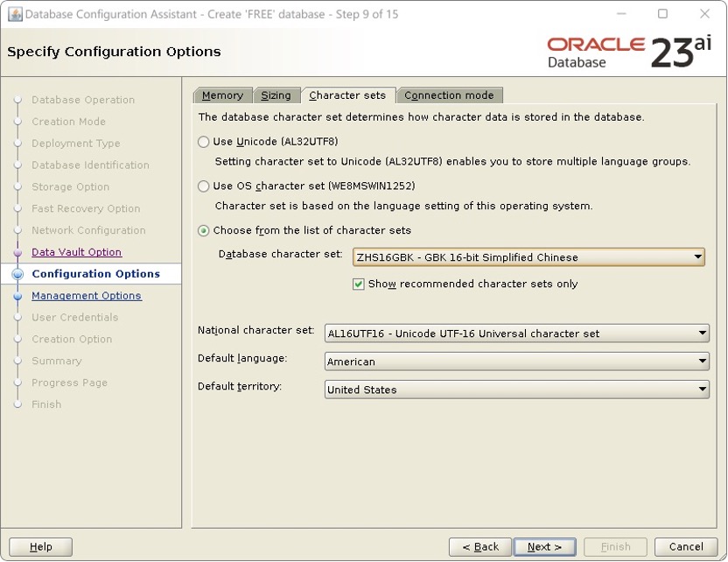Select the Use Unicode (AL32UTF8) option
This screenshot has height=562, width=728.
203,141
